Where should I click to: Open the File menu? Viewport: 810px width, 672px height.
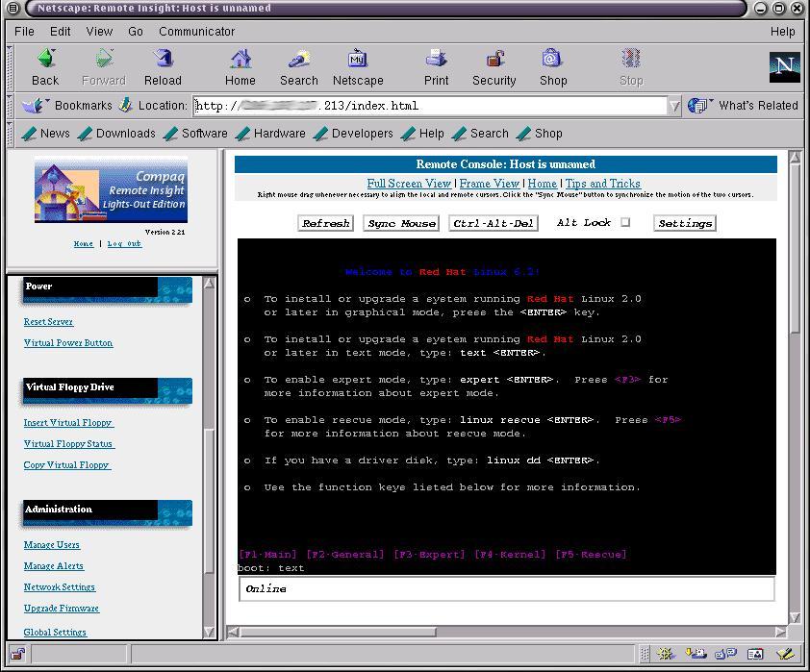click(24, 31)
